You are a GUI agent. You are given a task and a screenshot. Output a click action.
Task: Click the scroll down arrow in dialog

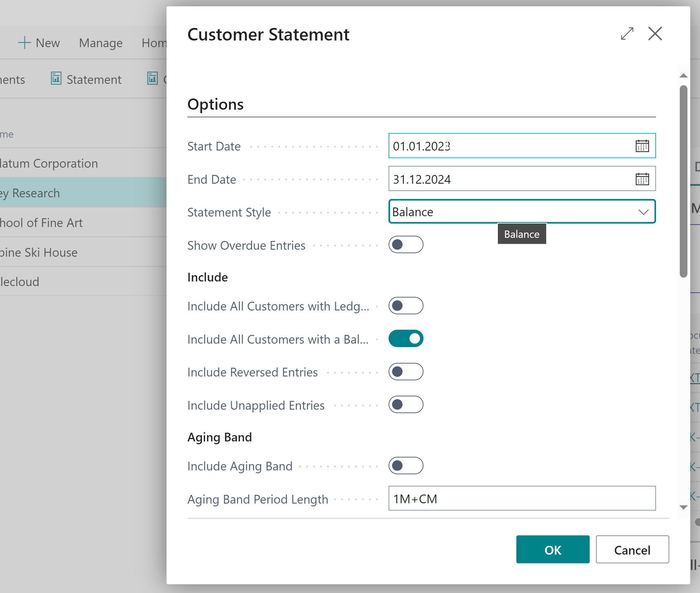pos(683,507)
